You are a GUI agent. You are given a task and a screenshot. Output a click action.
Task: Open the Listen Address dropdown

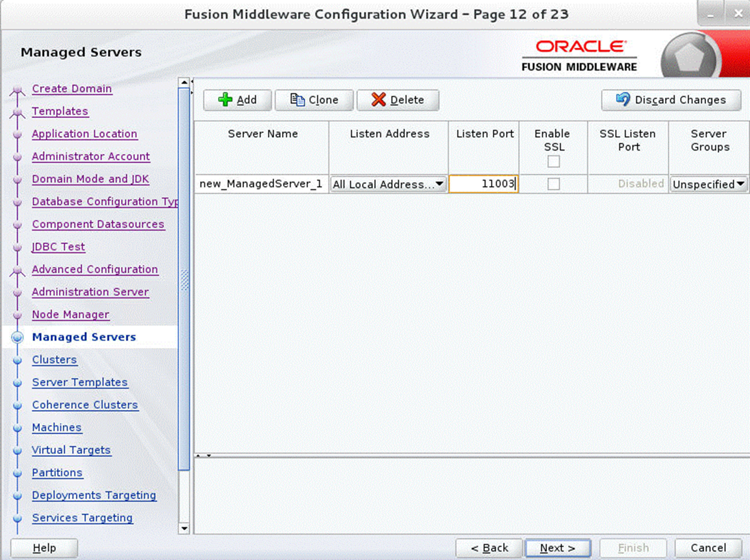(x=389, y=184)
